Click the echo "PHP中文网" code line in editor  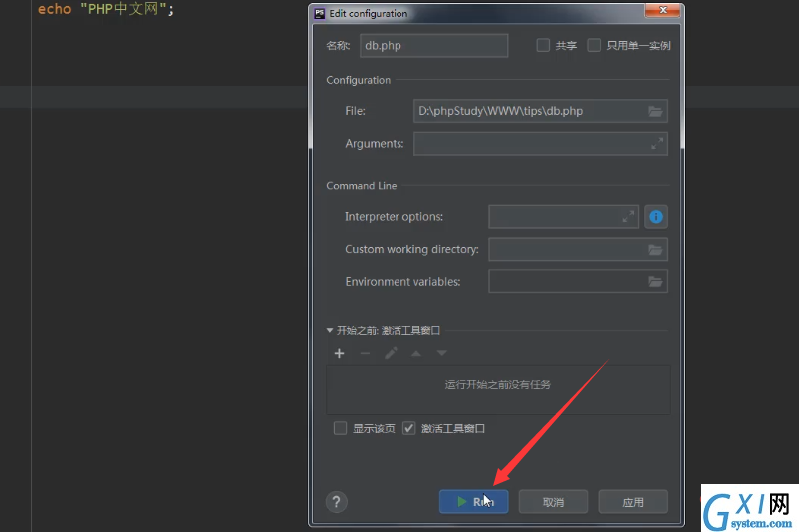[x=106, y=9]
